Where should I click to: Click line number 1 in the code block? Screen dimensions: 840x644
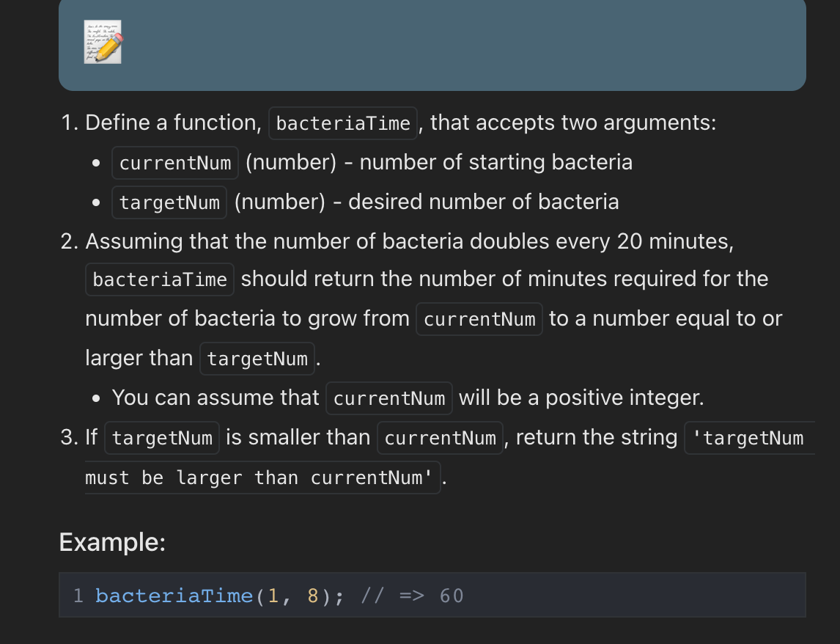tap(78, 596)
